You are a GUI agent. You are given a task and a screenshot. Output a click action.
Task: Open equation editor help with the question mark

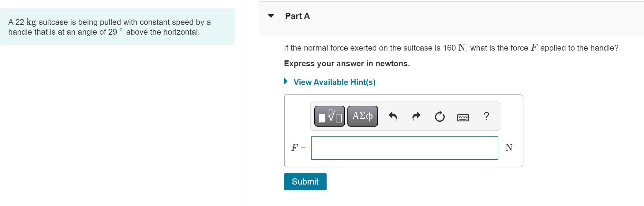[x=486, y=116]
